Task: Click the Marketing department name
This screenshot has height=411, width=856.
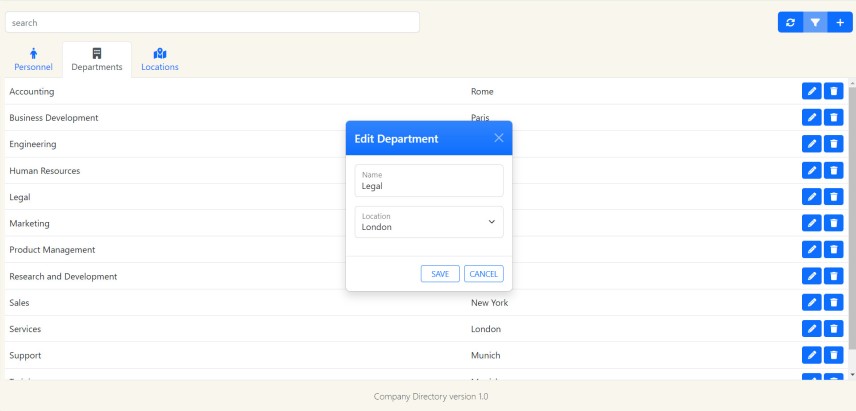Action: coord(29,223)
